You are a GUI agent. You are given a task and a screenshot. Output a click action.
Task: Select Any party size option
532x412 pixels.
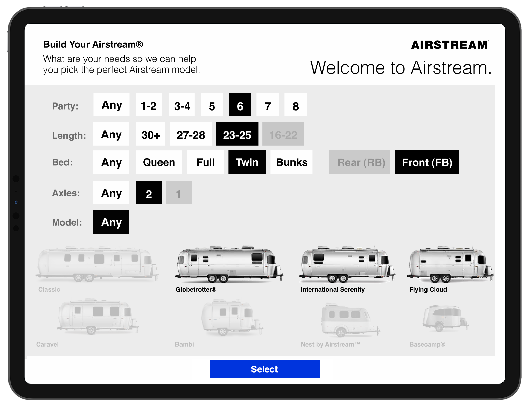pyautogui.click(x=111, y=104)
